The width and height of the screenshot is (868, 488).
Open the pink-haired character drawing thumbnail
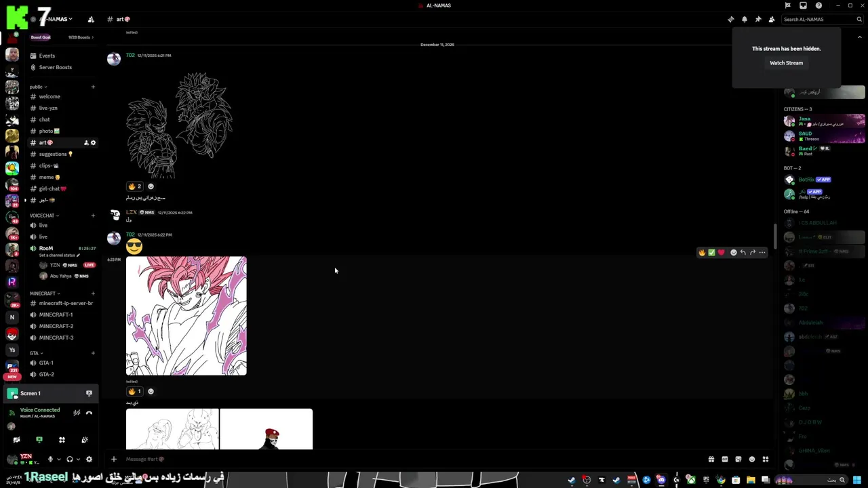186,316
